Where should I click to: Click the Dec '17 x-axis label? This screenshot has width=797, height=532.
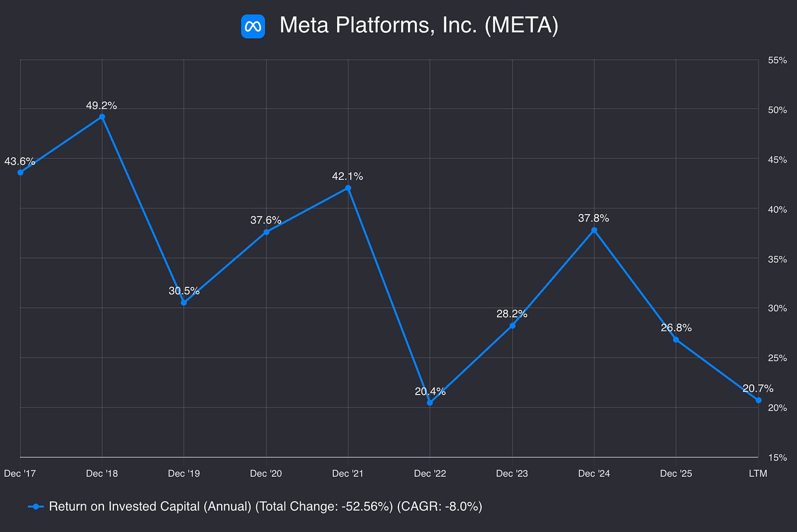coord(20,473)
